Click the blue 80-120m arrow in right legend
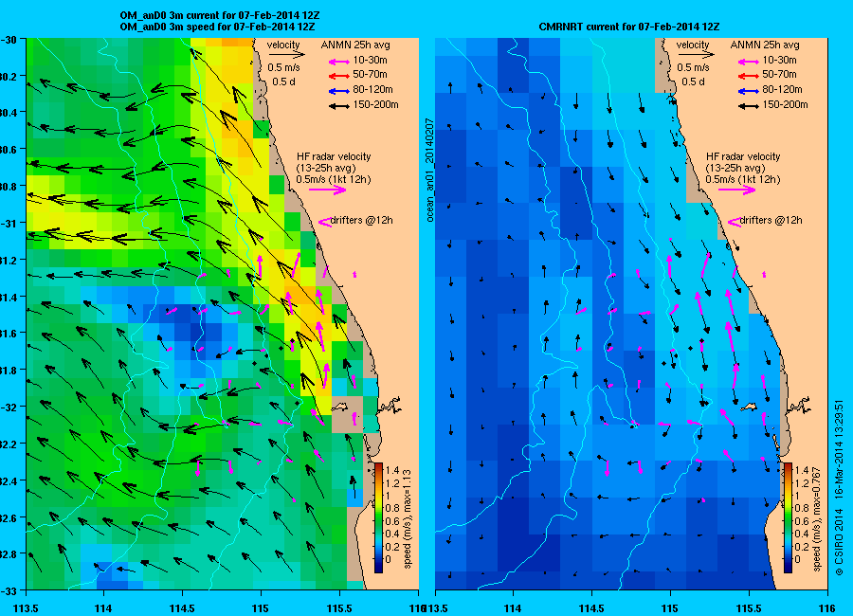853x616 pixels. pos(748,91)
